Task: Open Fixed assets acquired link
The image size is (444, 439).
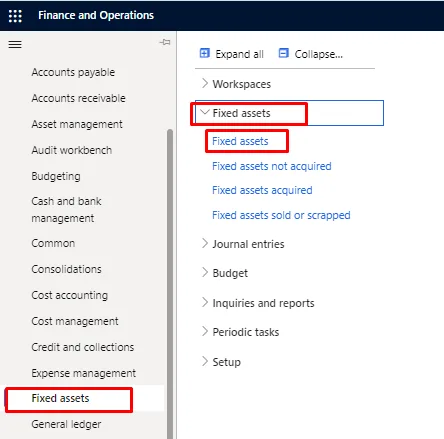Action: (262, 190)
